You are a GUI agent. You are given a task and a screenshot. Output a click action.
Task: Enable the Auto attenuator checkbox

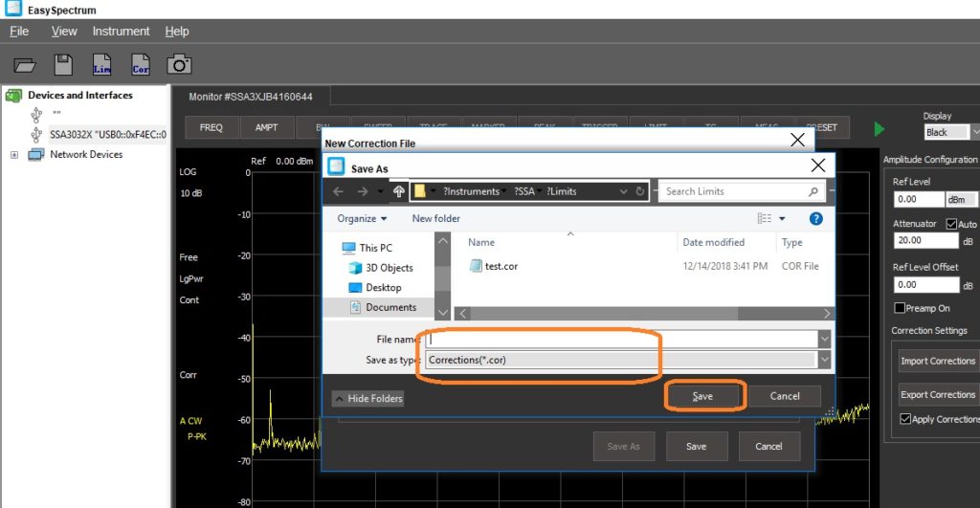951,224
